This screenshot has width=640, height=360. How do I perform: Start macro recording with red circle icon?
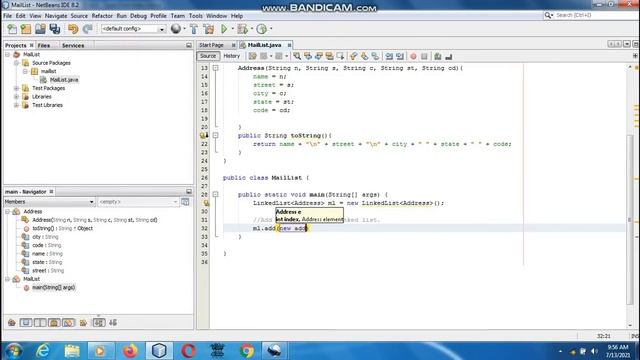click(x=413, y=56)
